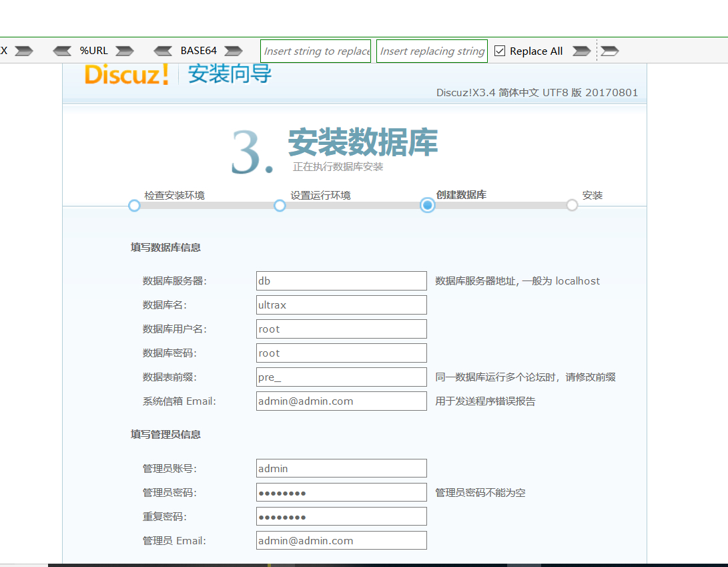Focus the 数据库服务器 field containing db

[341, 281]
